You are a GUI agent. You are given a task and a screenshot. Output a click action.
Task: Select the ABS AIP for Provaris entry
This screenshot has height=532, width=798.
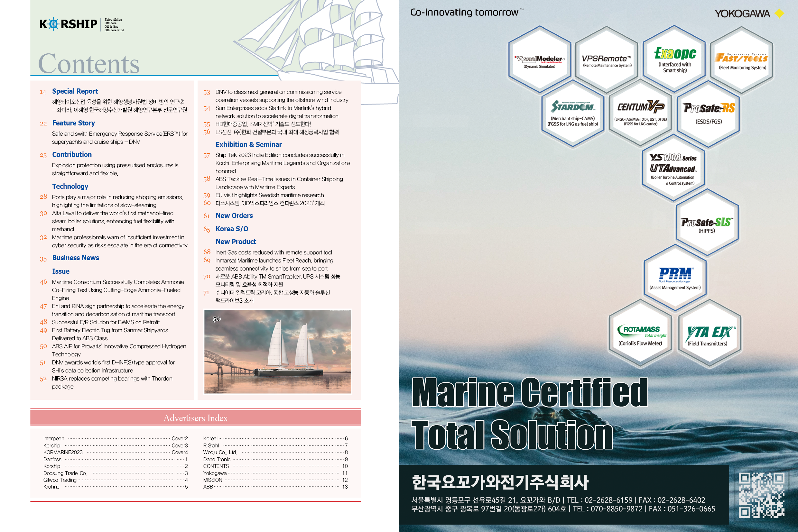[119, 350]
